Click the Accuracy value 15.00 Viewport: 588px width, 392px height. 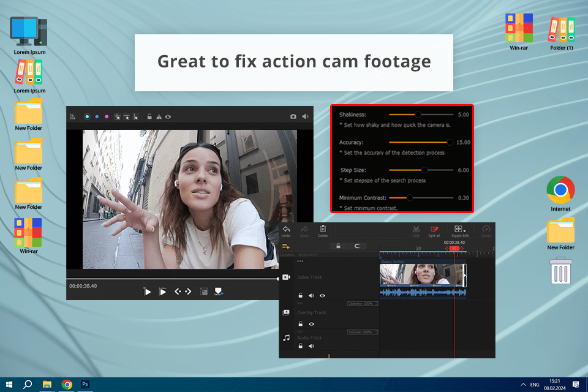[463, 142]
